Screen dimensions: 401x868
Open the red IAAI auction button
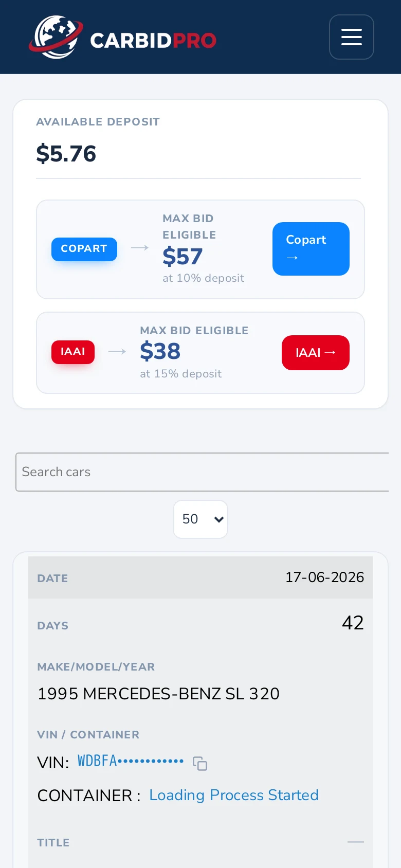pos(316,353)
